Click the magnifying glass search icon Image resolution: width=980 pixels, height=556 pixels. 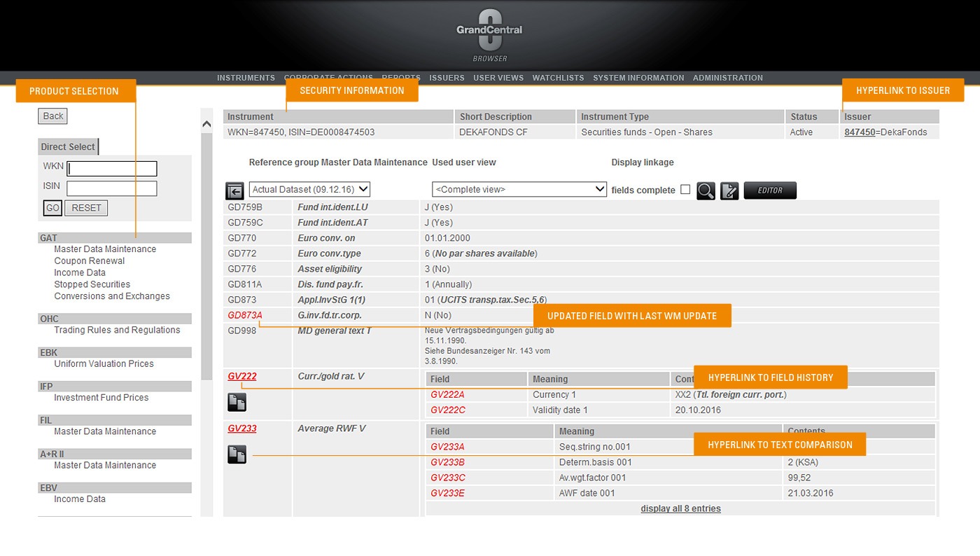click(x=706, y=190)
